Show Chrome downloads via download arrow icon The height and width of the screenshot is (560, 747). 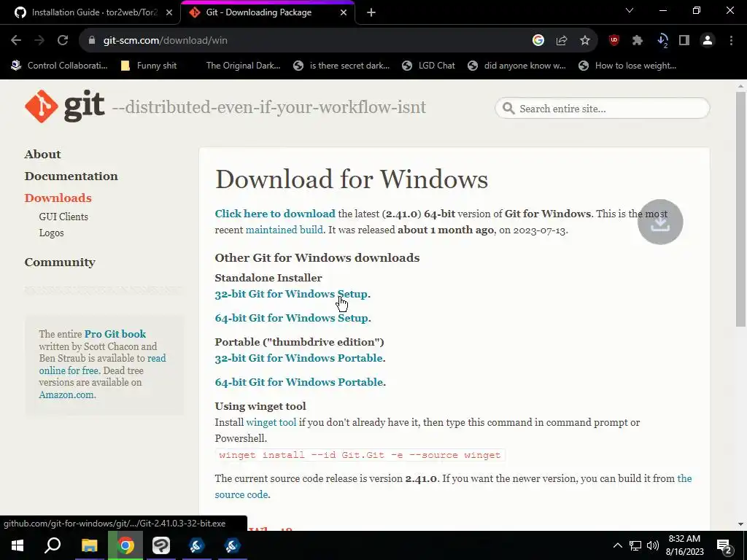coord(662,41)
